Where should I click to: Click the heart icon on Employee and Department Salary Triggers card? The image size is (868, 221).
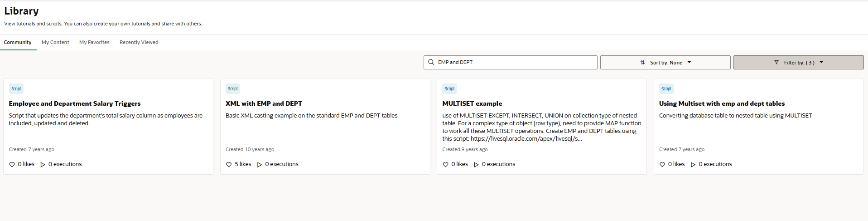point(12,165)
